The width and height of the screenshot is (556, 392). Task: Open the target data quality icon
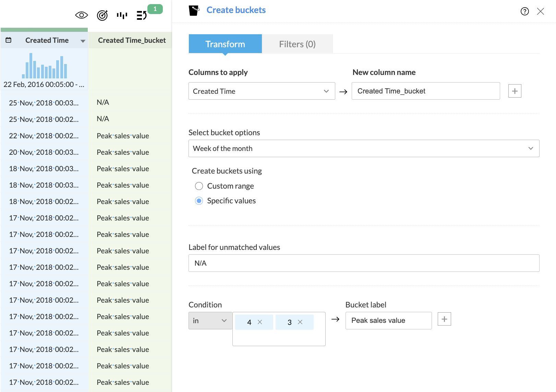[x=102, y=15]
